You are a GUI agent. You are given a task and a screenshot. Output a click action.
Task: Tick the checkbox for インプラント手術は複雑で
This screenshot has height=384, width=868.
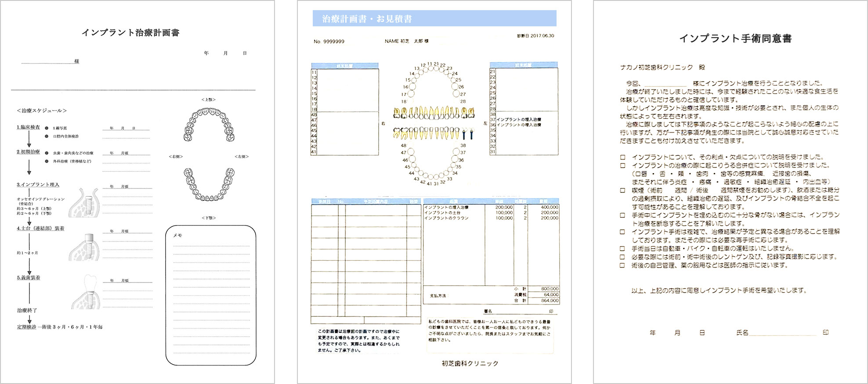[x=622, y=232]
